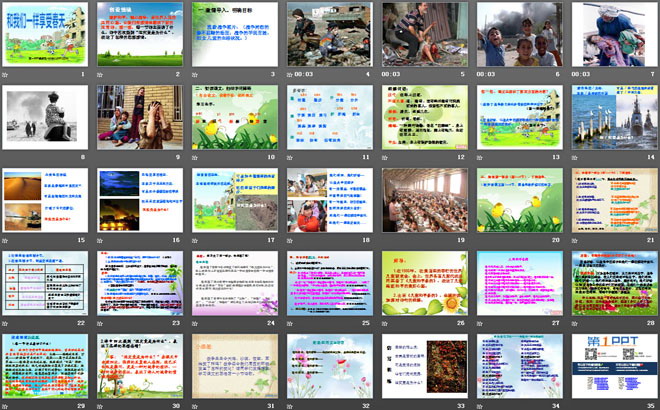Image resolution: width=660 pixels, height=410 pixels.
Task: Click the animation star icon under slide 24
Action: click(x=197, y=323)
